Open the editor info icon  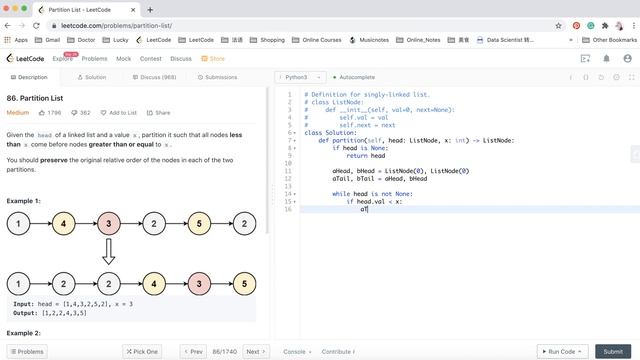tap(571, 77)
